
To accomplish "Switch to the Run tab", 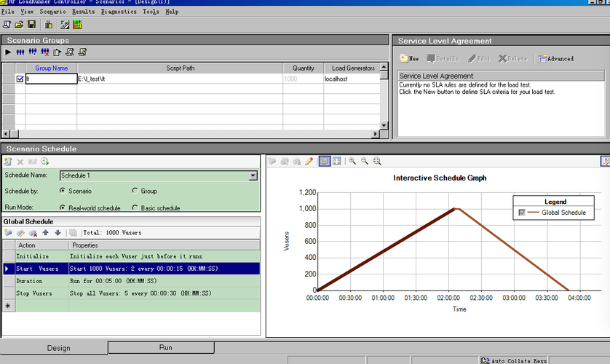I will coord(165,348).
